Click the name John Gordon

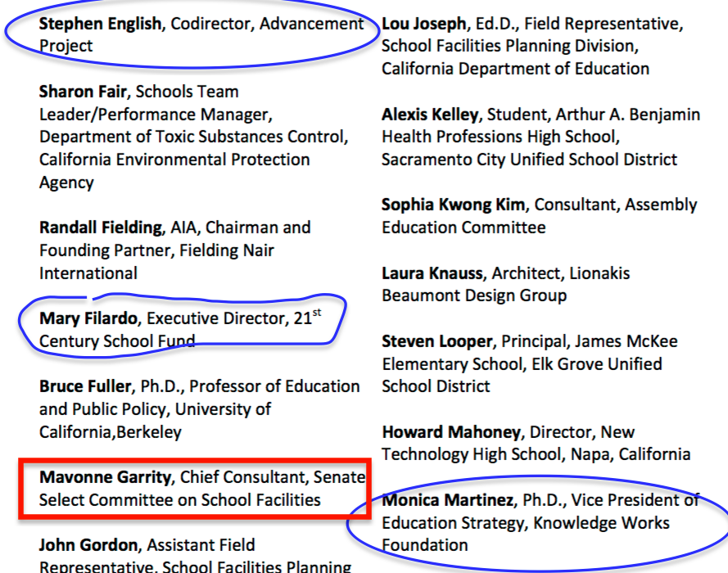87,544
